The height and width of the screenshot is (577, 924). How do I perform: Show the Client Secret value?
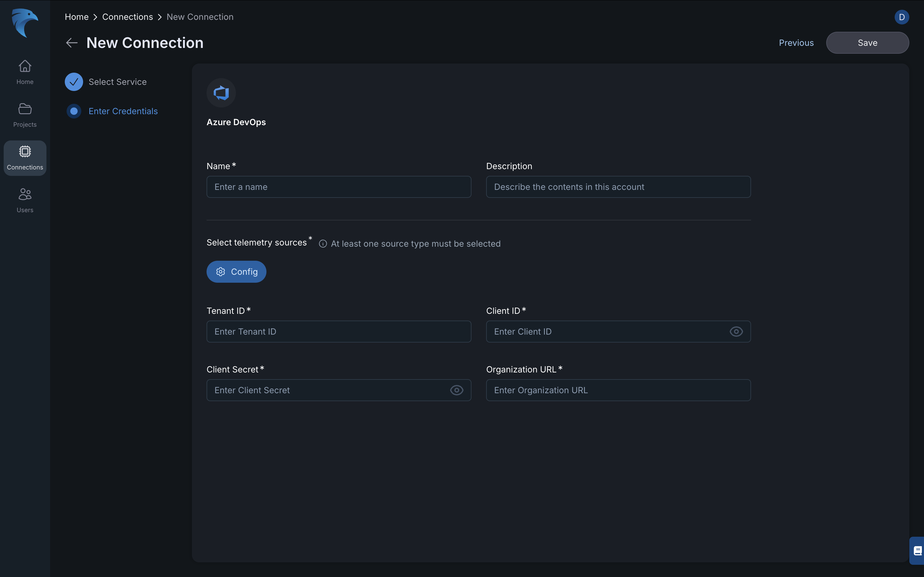pyautogui.click(x=456, y=390)
